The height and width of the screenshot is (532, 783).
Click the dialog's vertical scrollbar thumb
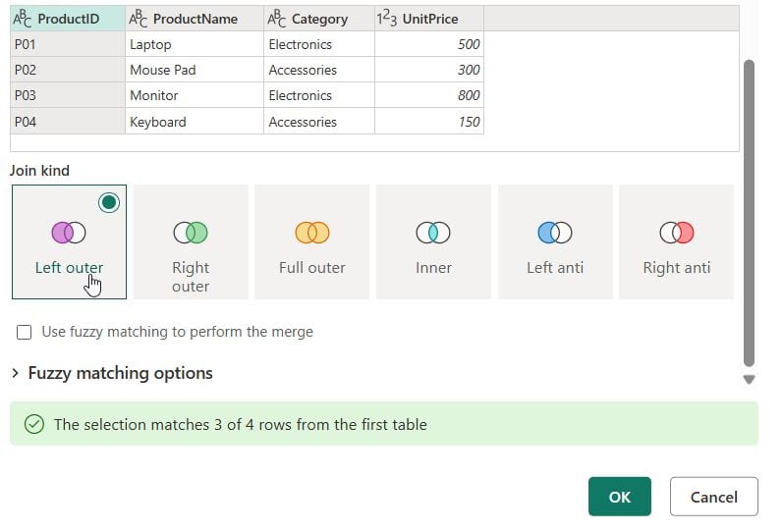coord(749,214)
